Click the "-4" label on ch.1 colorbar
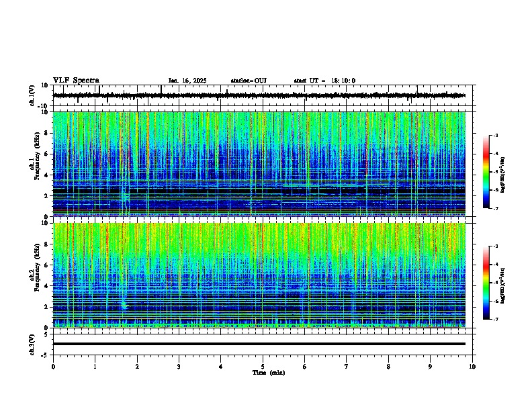This screenshot has height=411, width=532. [x=495, y=154]
